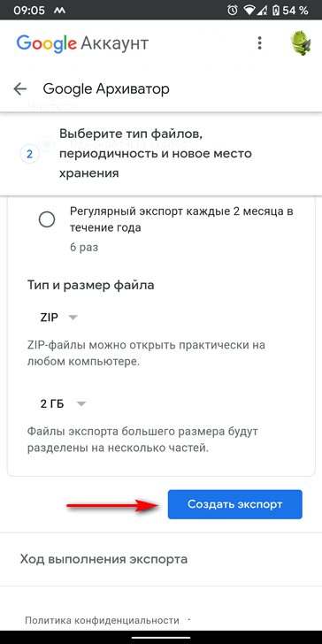Open the ZIP file type dropdown

(59, 318)
